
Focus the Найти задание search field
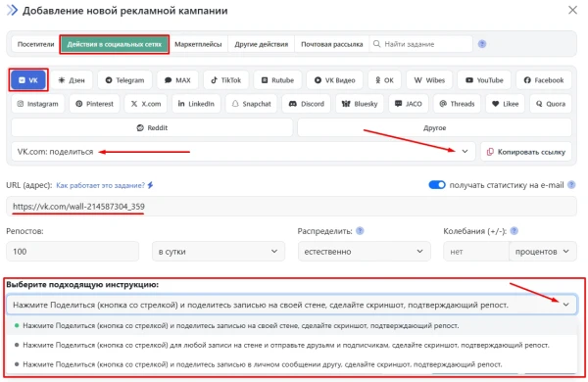(x=421, y=44)
